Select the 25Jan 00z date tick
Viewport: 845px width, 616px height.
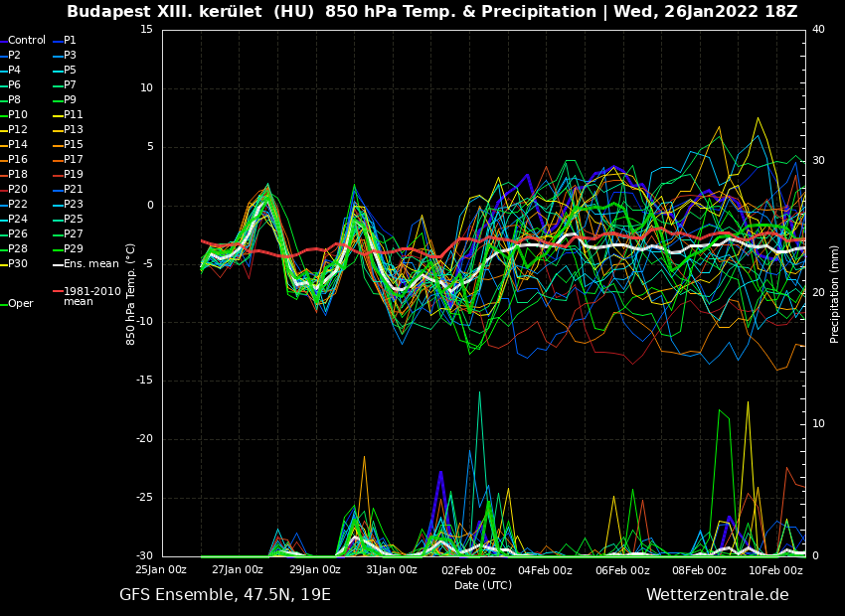[x=161, y=570]
